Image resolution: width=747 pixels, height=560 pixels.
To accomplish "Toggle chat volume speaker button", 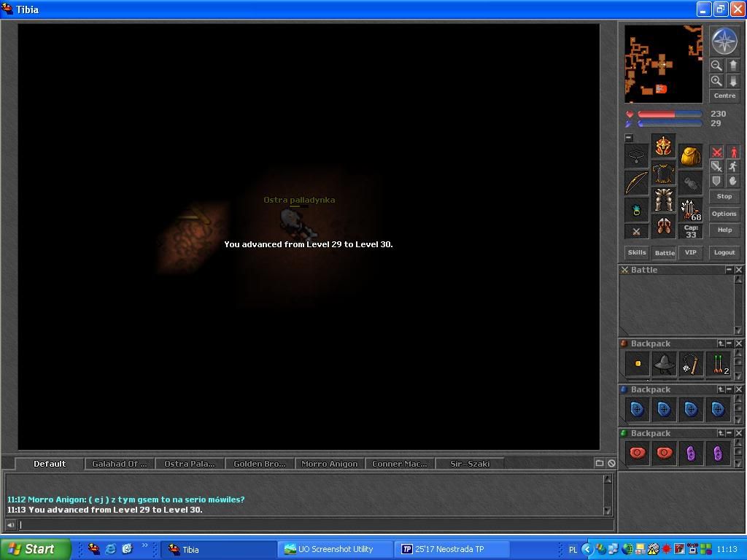I will 10,525.
